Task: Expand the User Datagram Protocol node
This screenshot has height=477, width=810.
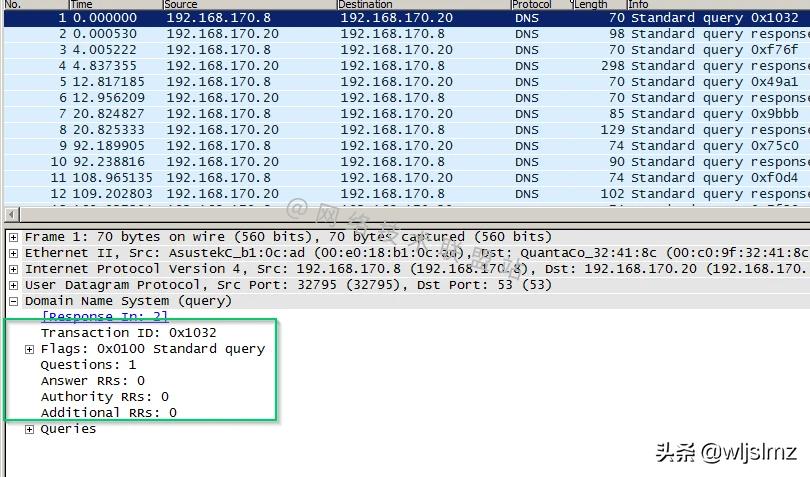Action: [13, 285]
